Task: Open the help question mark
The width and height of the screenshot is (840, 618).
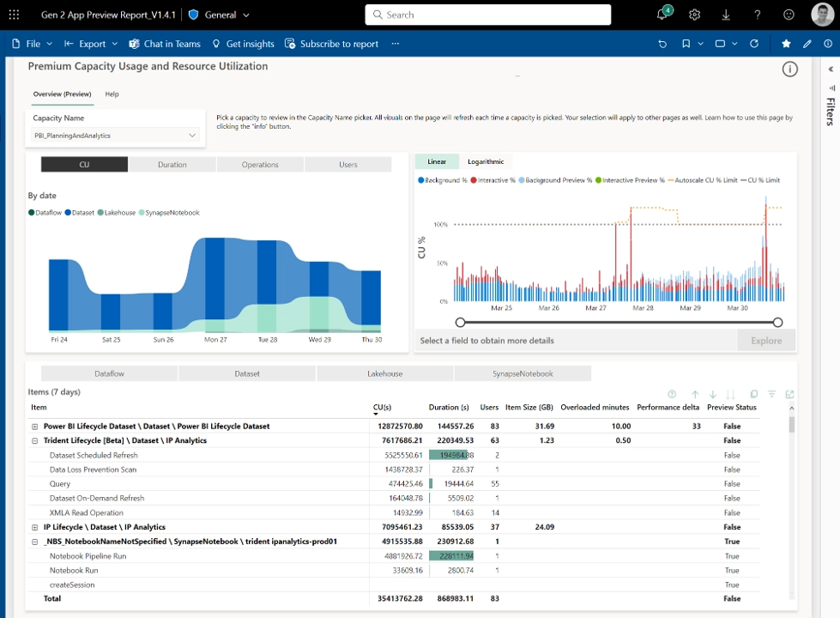Action: [757, 15]
